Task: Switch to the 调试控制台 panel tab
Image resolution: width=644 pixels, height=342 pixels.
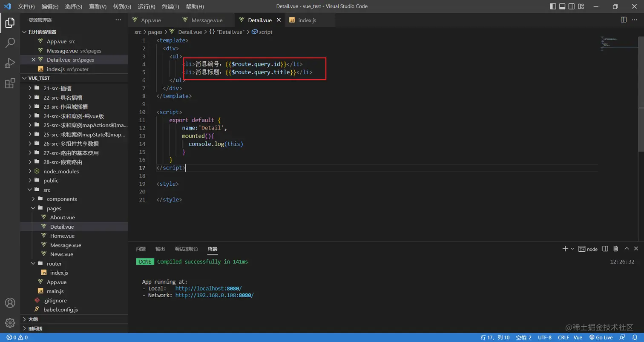Action: tap(186, 249)
